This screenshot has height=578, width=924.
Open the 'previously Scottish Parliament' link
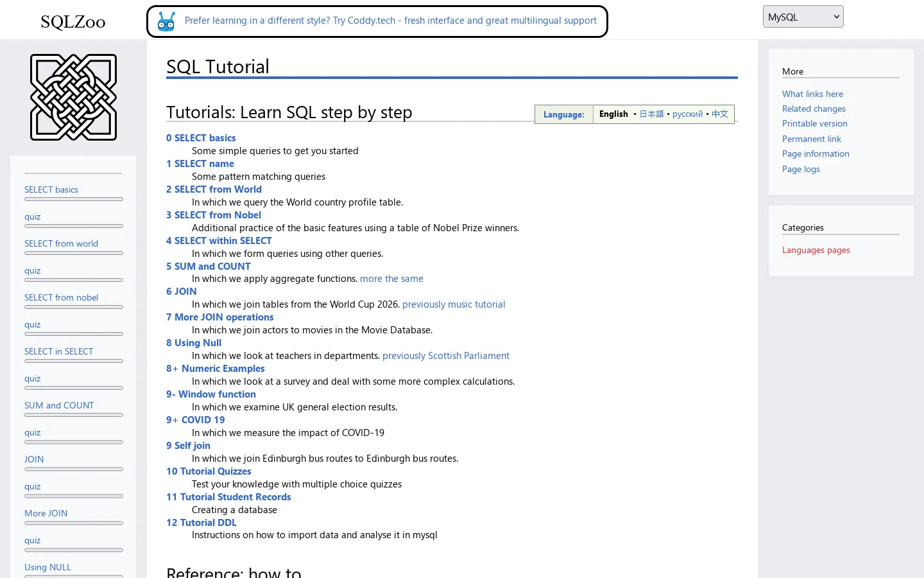[446, 356]
